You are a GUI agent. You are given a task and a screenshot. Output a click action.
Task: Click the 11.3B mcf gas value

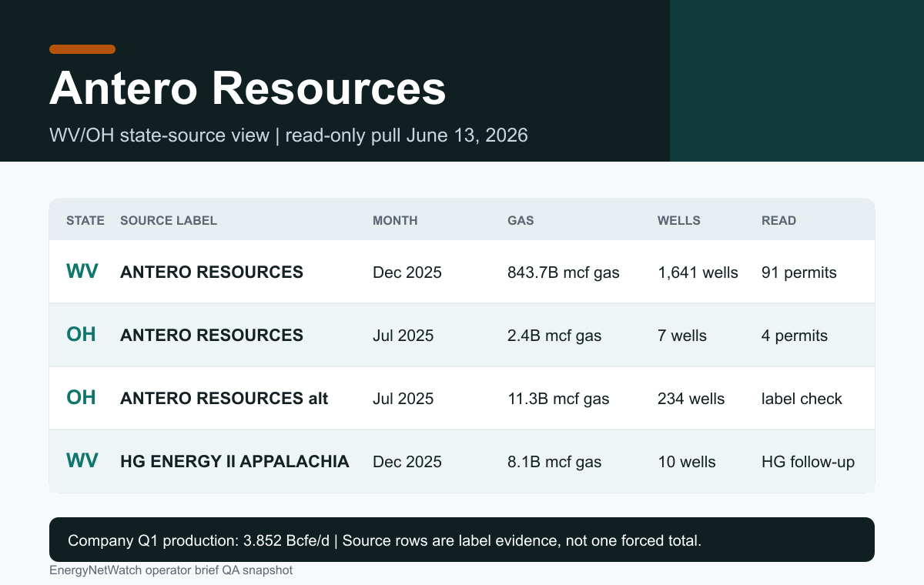(558, 399)
